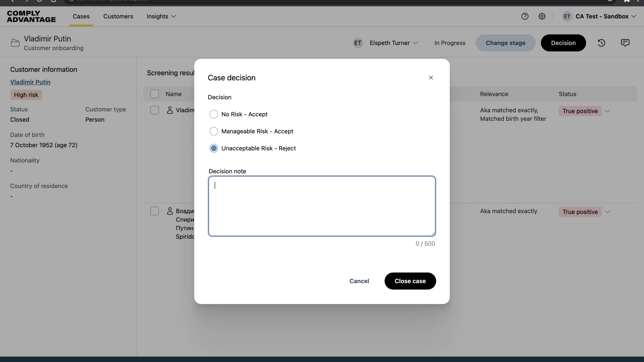Open the help question mark icon
644x362 pixels.
[x=525, y=16]
